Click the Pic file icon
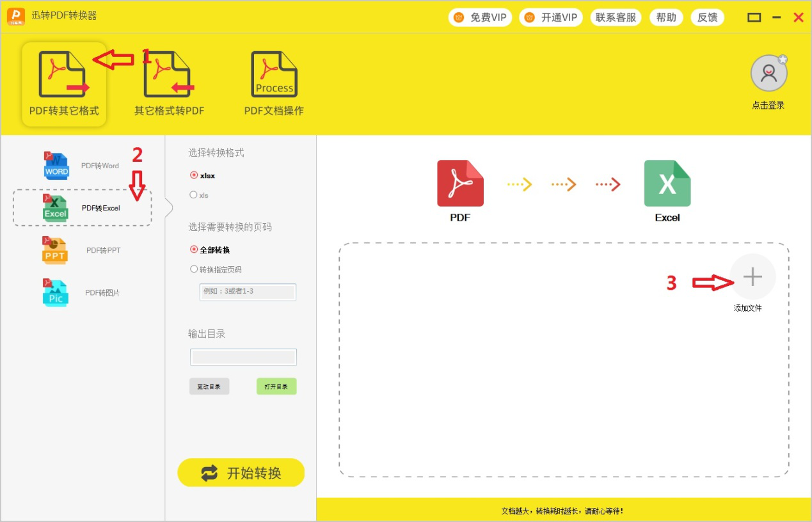The width and height of the screenshot is (812, 522). [55, 292]
